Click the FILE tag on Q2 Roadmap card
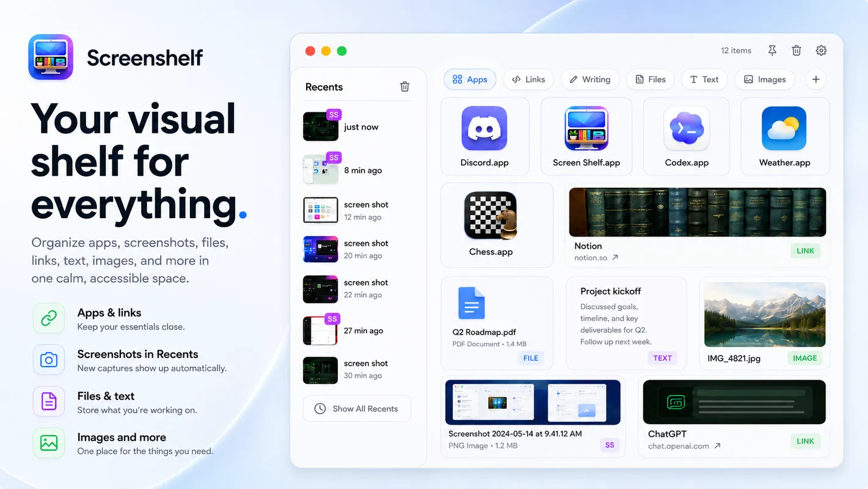 pyautogui.click(x=531, y=358)
